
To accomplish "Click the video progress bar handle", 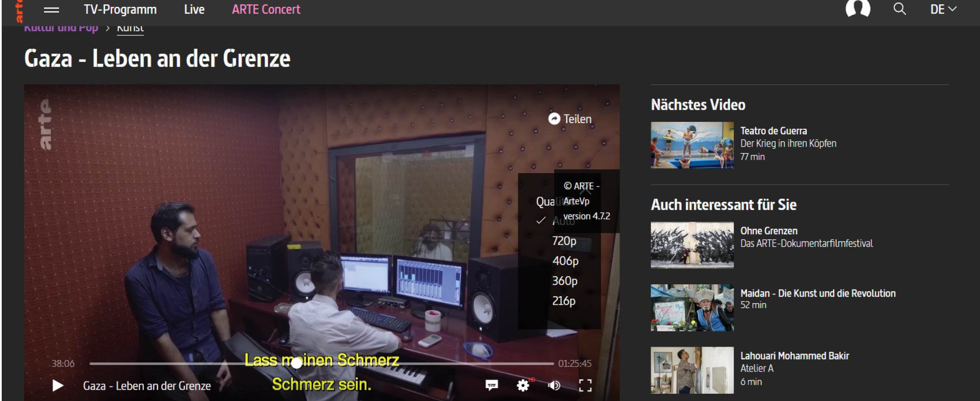I will (297, 363).
